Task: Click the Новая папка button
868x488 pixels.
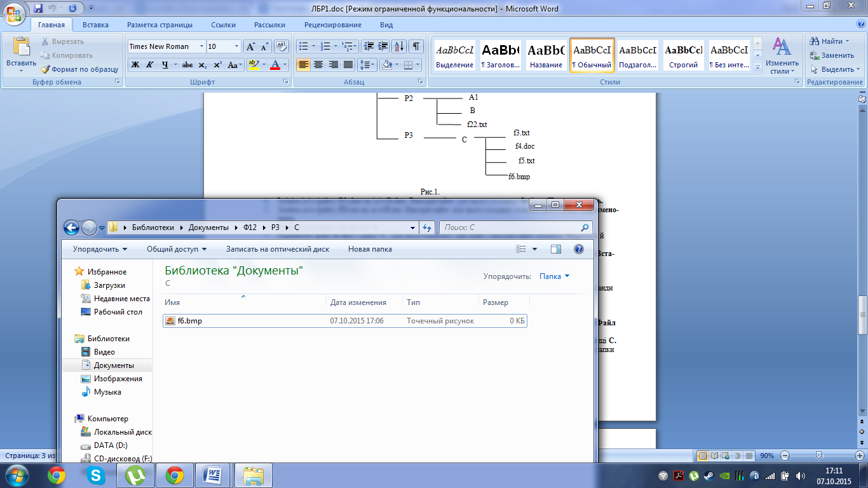Action: (x=370, y=249)
